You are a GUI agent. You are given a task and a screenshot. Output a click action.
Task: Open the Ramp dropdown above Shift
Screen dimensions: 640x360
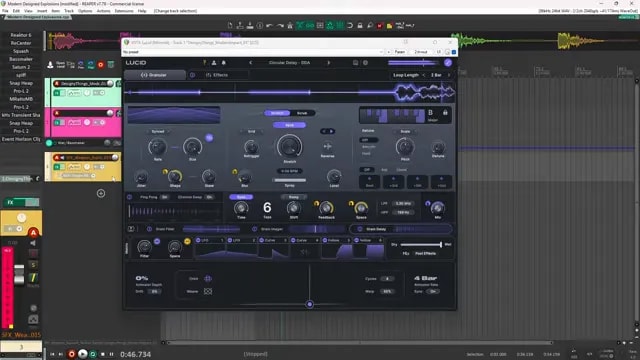click(294, 197)
